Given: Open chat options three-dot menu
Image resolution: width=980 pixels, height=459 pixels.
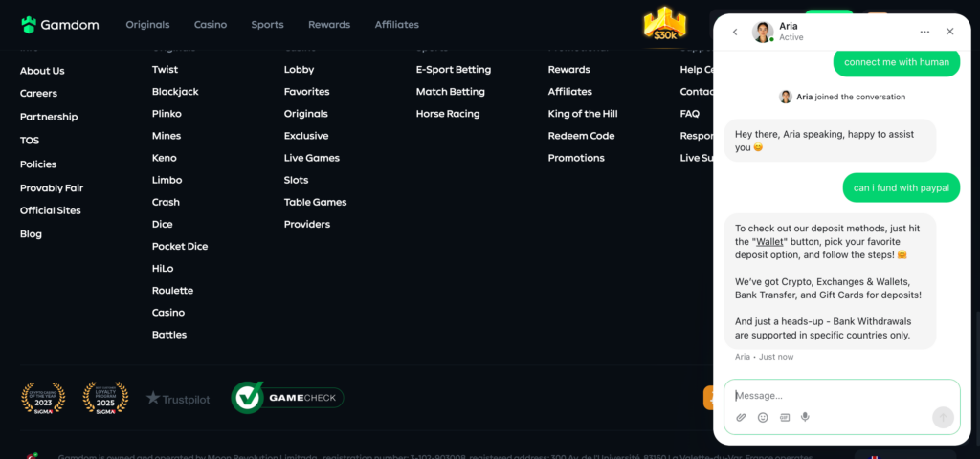Looking at the screenshot, I should (x=925, y=32).
